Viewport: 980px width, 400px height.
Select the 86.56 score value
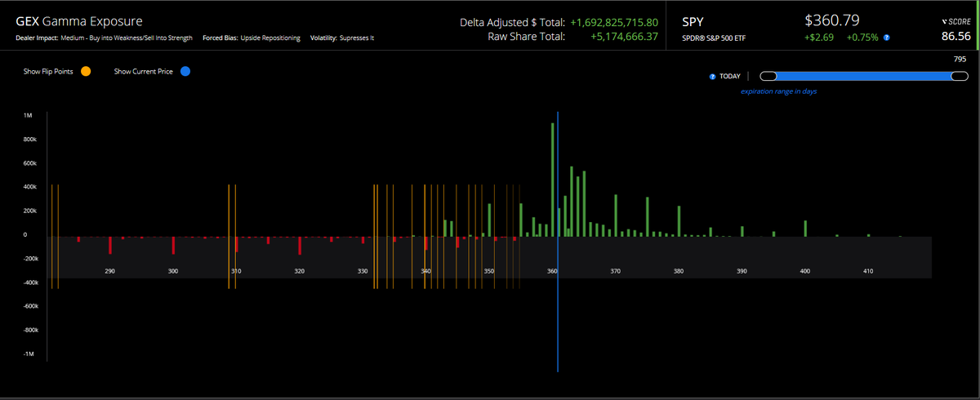(x=955, y=36)
